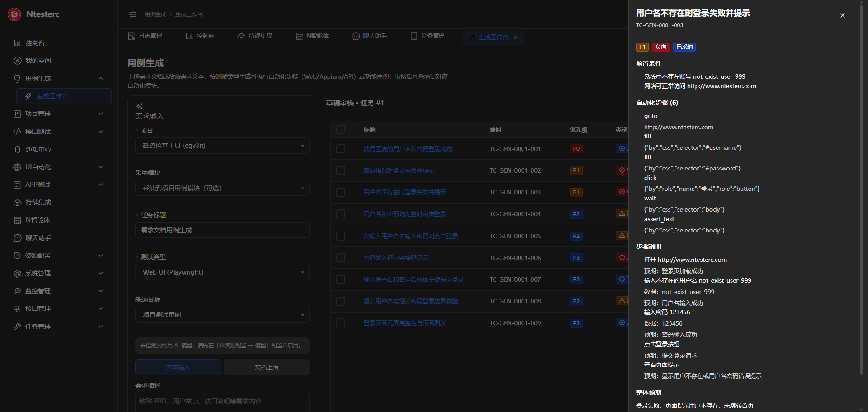Open the case 使用正确的用户名和密码登录成功
This screenshot has width=868, height=412.
(408, 149)
